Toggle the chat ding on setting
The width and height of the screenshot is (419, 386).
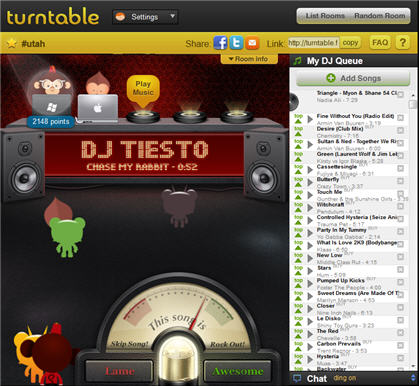(x=345, y=378)
